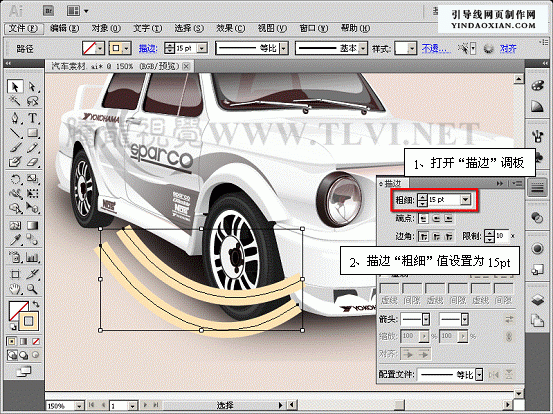Open stroke weight dropdown in Stroke panel

pyautogui.click(x=466, y=200)
